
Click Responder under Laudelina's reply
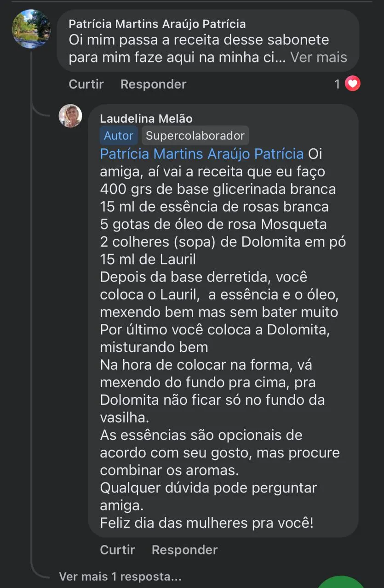tap(184, 550)
